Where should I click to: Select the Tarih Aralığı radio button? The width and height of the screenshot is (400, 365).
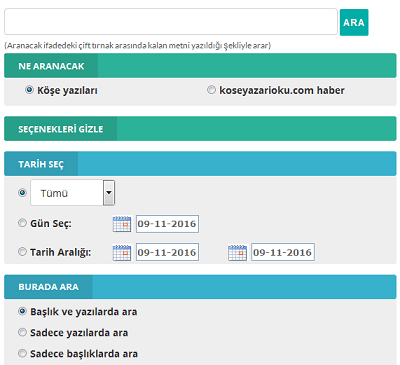pyautogui.click(x=22, y=252)
